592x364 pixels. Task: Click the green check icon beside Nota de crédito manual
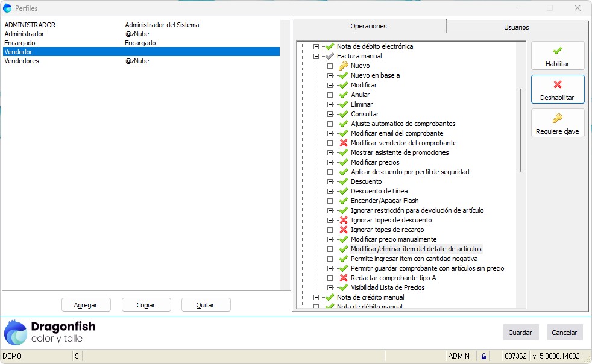(330, 297)
